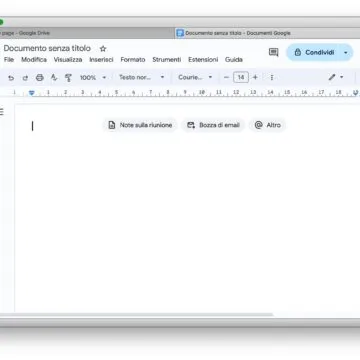Select the paint format roller icon
This screenshot has width=360, height=360.
point(68,78)
